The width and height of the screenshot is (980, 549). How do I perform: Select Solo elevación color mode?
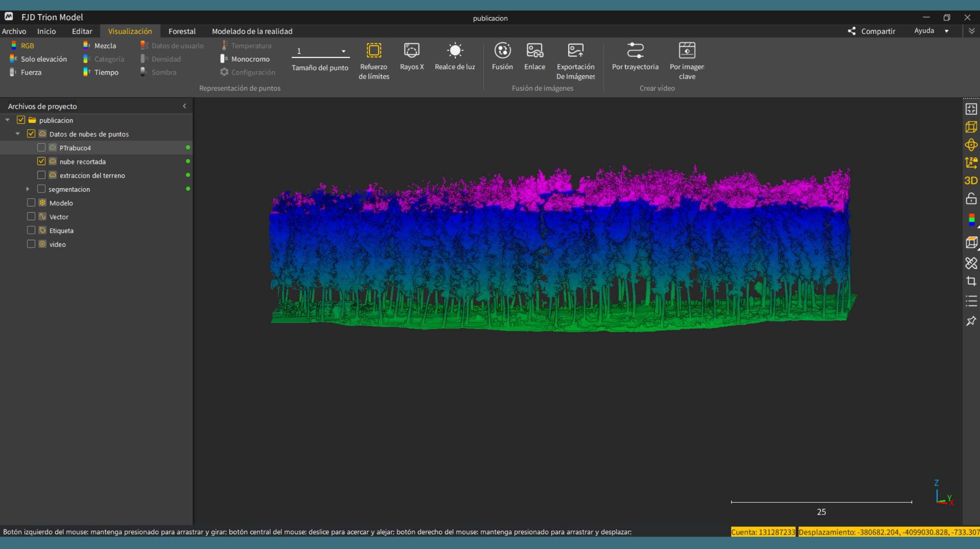click(x=39, y=59)
